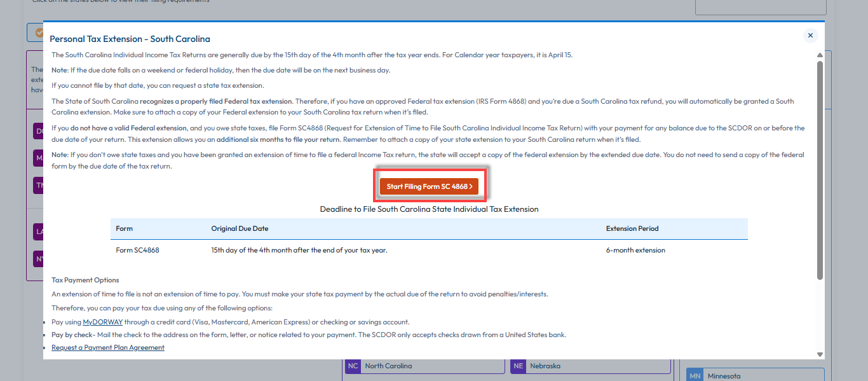This screenshot has width=868, height=381.
Task: Open the MyDORWAY payment link
Action: 103,322
